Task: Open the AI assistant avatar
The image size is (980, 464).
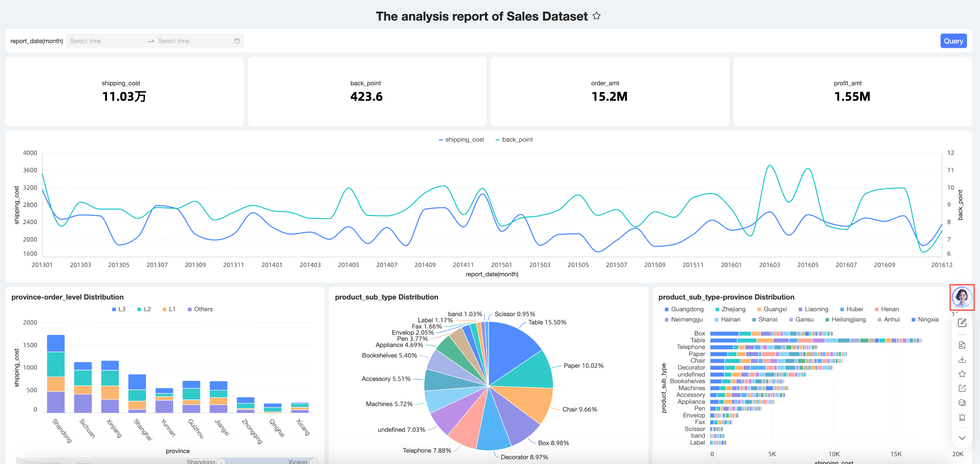Action: click(x=962, y=297)
